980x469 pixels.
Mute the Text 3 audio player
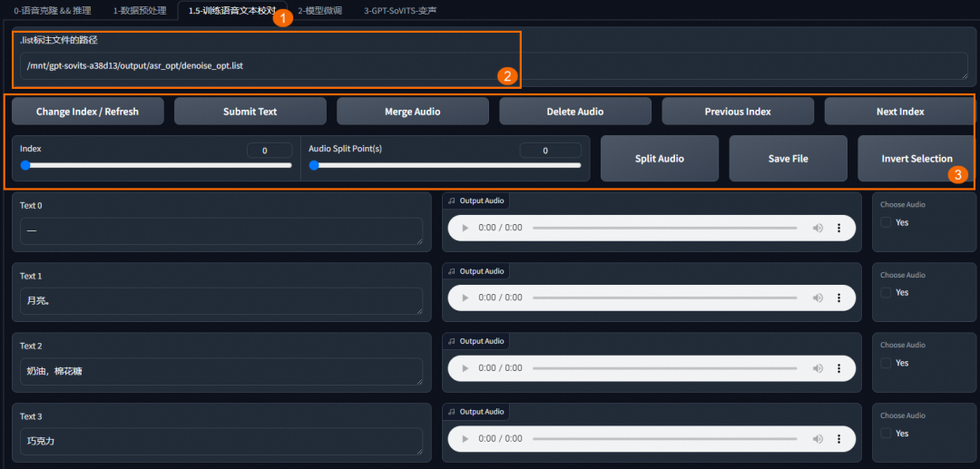click(818, 439)
